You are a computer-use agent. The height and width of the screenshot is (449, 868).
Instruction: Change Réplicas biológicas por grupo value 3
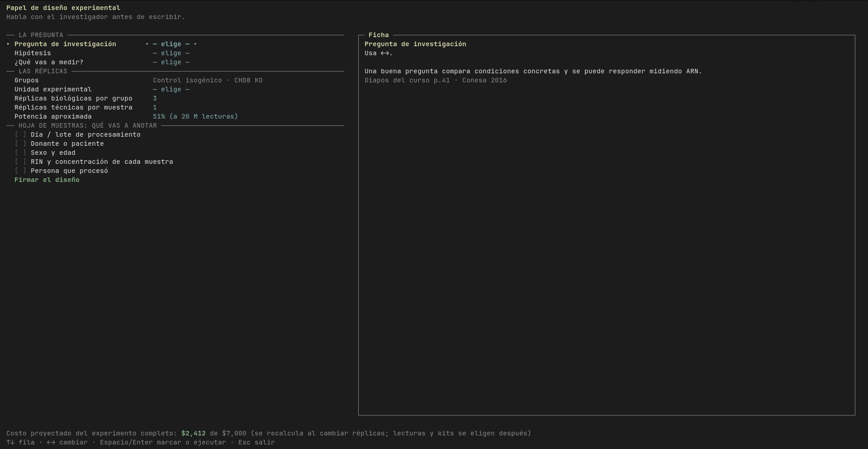click(155, 98)
